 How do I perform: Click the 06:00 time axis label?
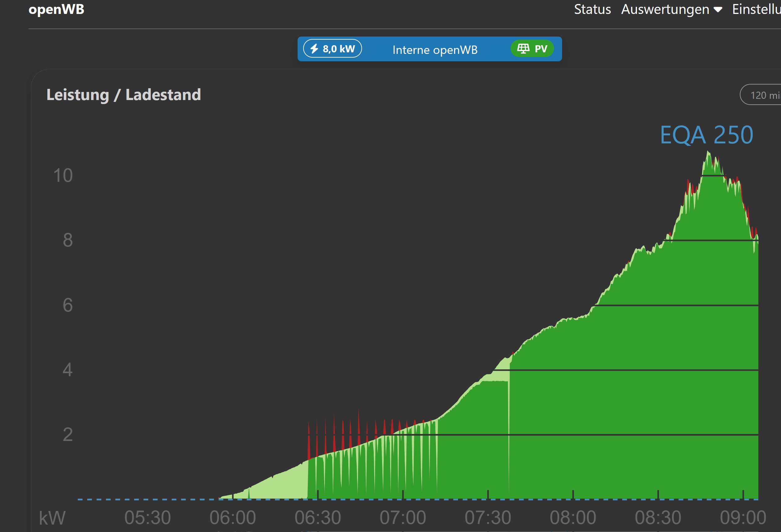pos(233,517)
